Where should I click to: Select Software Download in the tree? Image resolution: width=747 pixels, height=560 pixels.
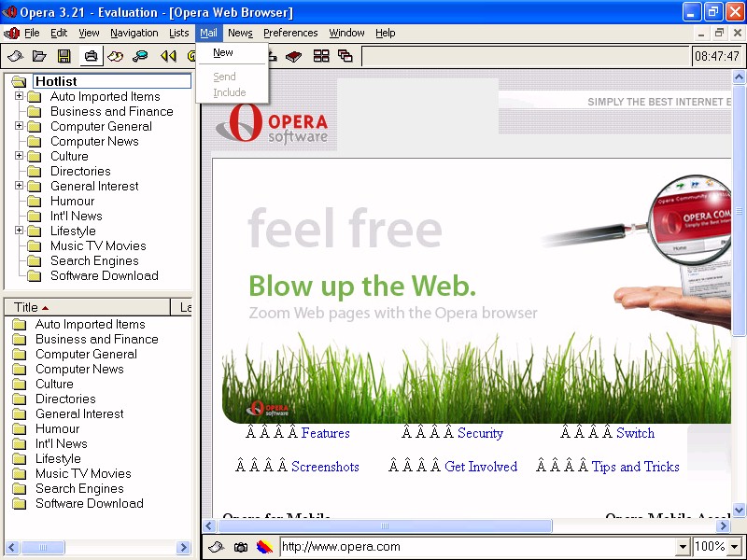(105, 275)
